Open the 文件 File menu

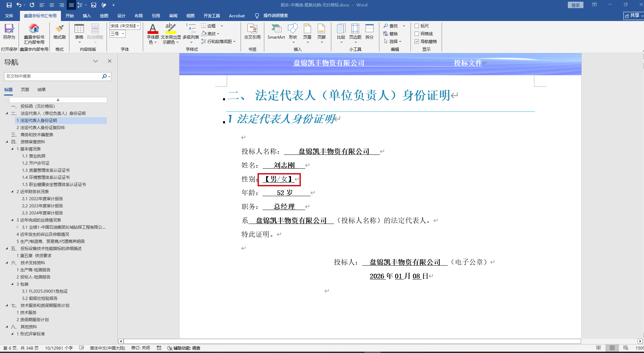coord(9,16)
